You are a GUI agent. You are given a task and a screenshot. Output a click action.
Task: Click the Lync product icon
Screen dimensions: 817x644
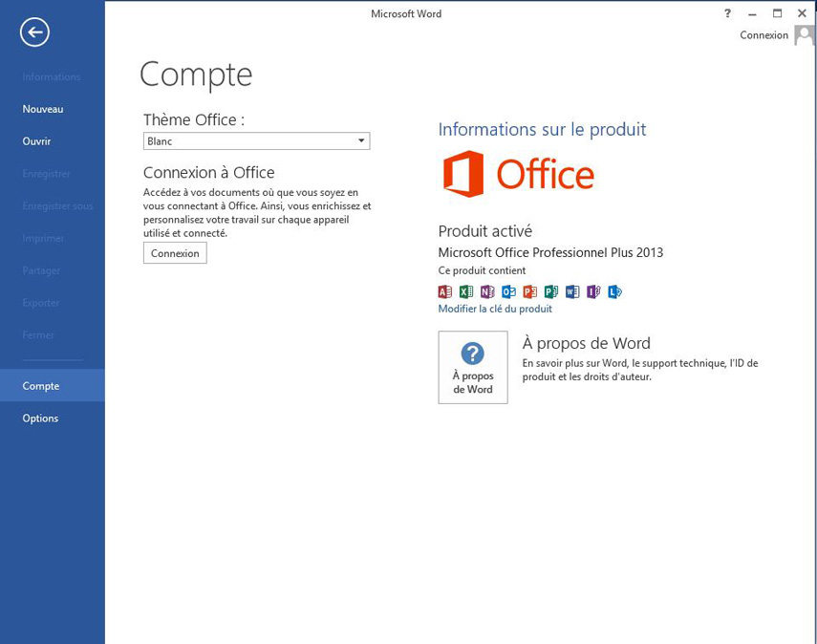coord(614,291)
